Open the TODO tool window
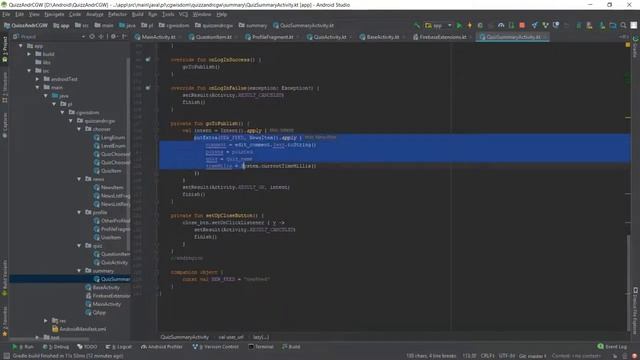Viewport: 640px width, 360px height. tap(87, 347)
